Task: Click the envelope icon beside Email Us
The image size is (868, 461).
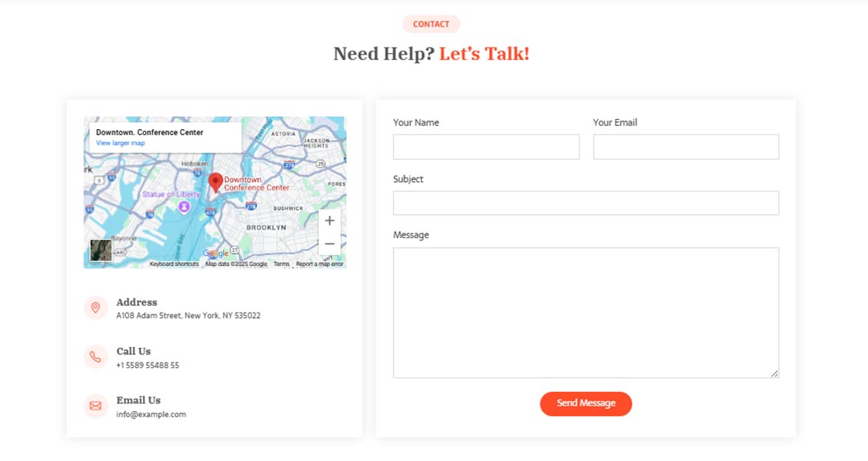Action: [95, 406]
